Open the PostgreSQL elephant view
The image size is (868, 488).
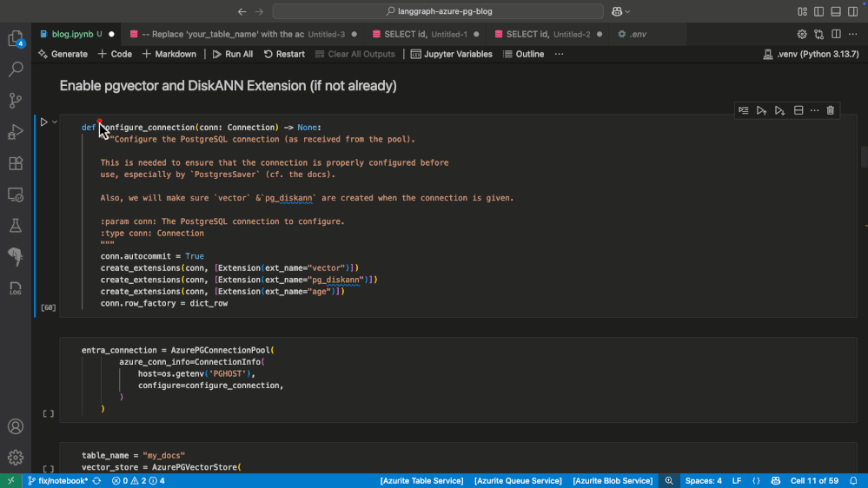(16, 257)
